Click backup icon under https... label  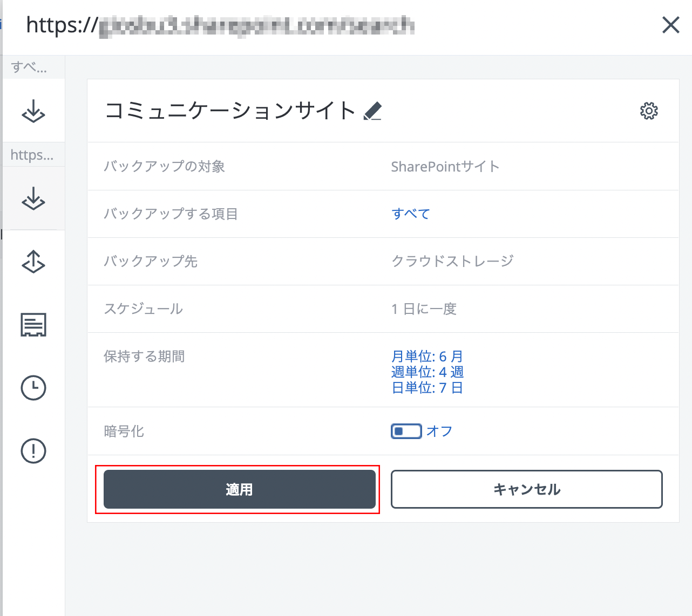pos(33,199)
